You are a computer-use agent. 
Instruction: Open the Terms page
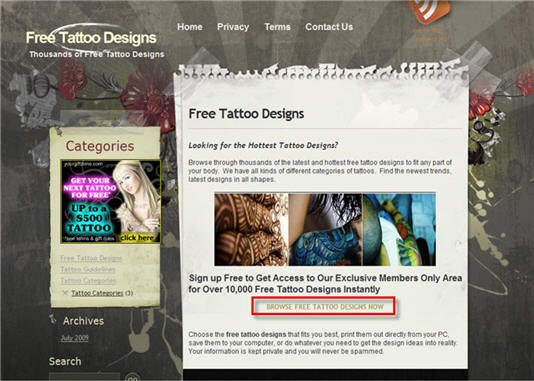tap(277, 27)
